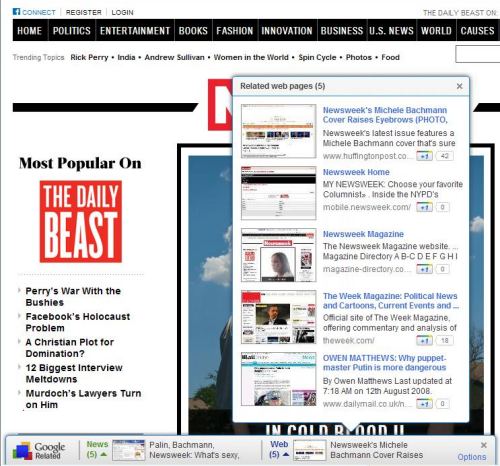Open the FASHION section
Image resolution: width=500 pixels, height=466 pixels.
tap(235, 31)
